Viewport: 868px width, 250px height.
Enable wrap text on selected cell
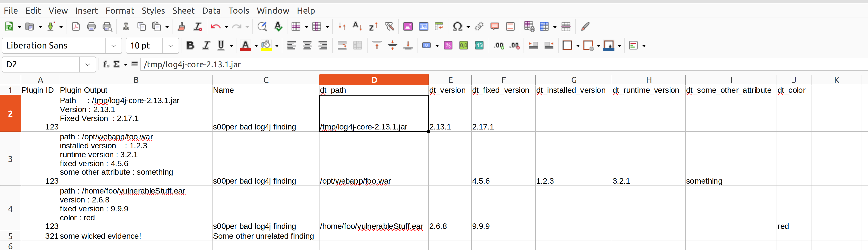[342, 45]
